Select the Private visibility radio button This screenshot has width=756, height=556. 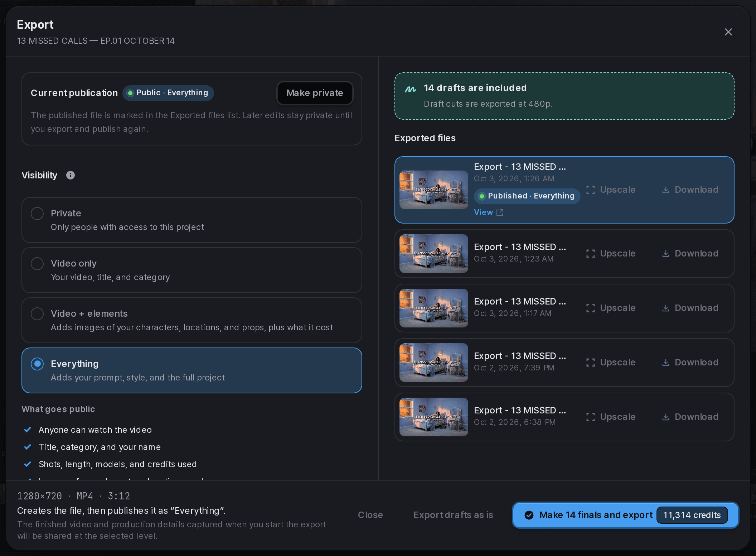37,214
